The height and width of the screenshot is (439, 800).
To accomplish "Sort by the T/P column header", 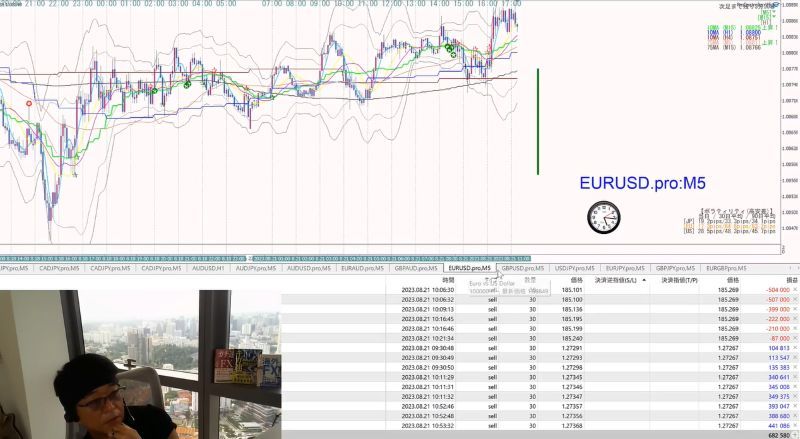I will pyautogui.click(x=679, y=280).
